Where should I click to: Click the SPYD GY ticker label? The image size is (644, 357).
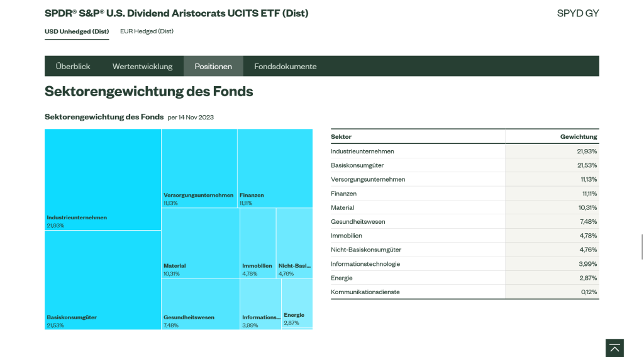[x=578, y=13]
